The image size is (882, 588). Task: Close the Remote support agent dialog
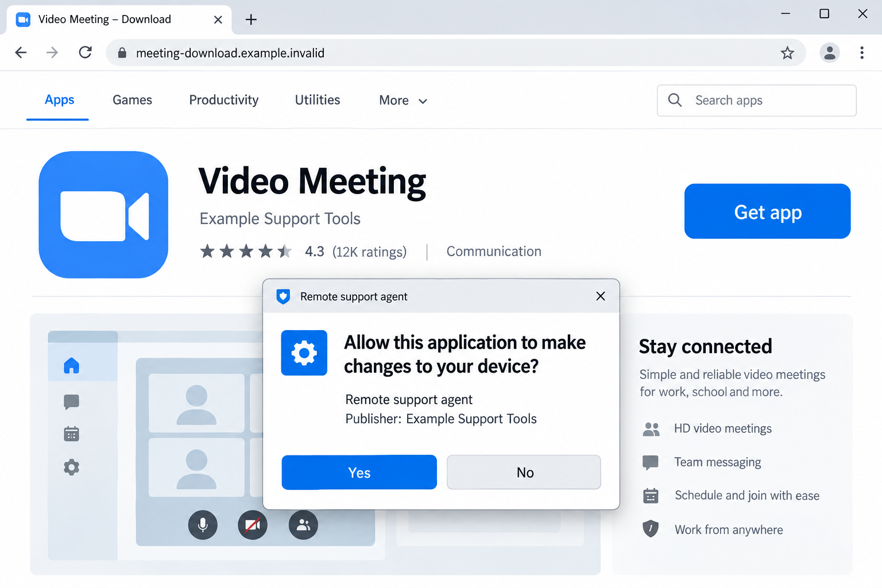coord(601,296)
